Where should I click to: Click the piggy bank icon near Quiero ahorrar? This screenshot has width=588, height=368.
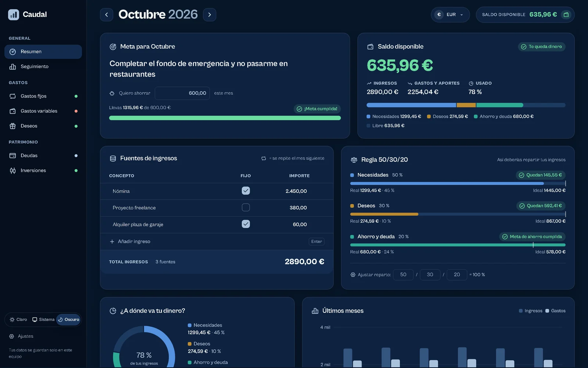(112, 93)
